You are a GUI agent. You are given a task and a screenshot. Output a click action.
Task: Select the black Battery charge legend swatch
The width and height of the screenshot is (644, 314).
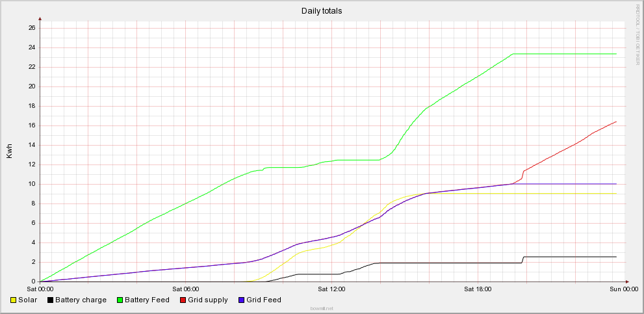51,300
